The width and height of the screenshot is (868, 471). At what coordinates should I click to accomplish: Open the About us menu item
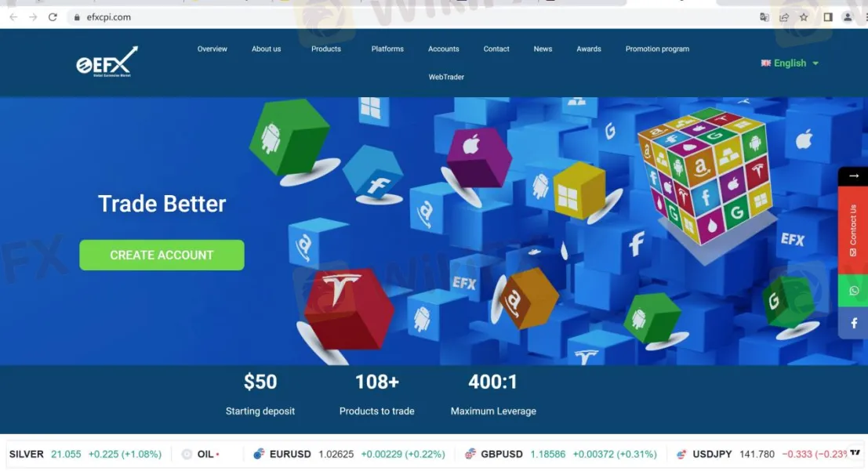coord(267,49)
